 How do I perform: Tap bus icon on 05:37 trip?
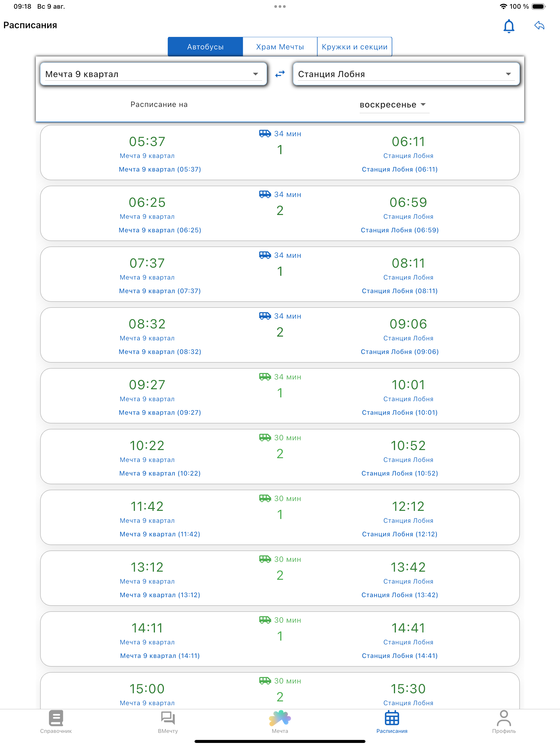265,134
